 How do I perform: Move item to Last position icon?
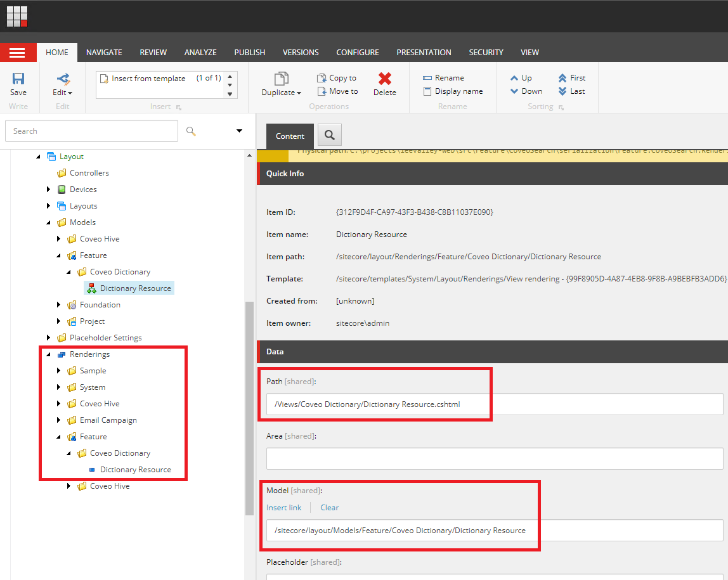[x=562, y=91]
